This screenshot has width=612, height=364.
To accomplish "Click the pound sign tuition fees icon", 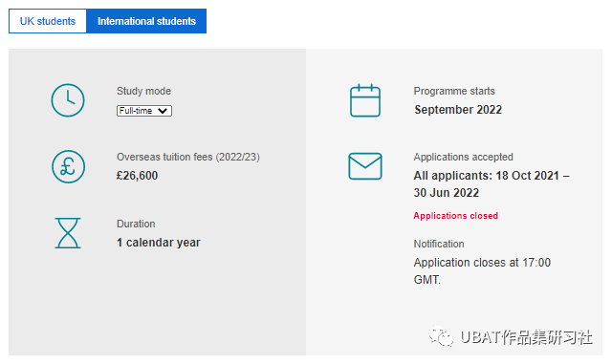I will coord(68,167).
